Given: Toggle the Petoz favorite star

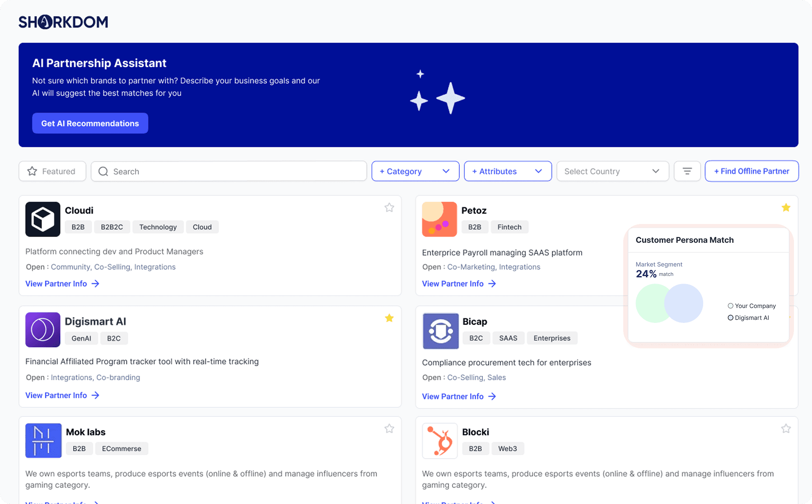Looking at the screenshot, I should (x=786, y=208).
